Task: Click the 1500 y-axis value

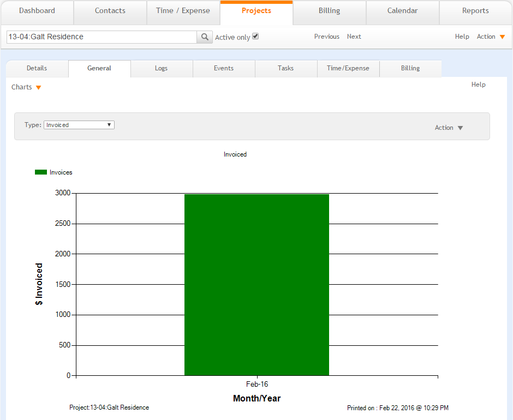Action: click(x=63, y=284)
